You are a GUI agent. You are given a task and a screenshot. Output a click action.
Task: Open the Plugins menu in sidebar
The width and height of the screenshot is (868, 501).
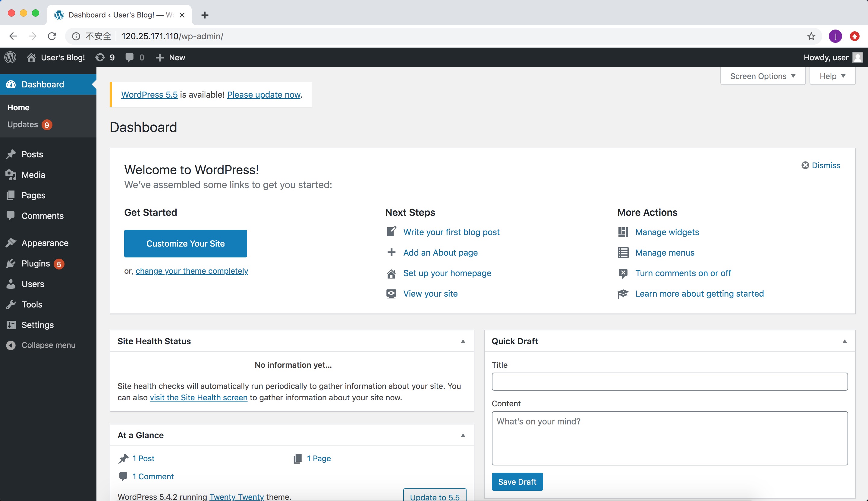click(x=36, y=263)
